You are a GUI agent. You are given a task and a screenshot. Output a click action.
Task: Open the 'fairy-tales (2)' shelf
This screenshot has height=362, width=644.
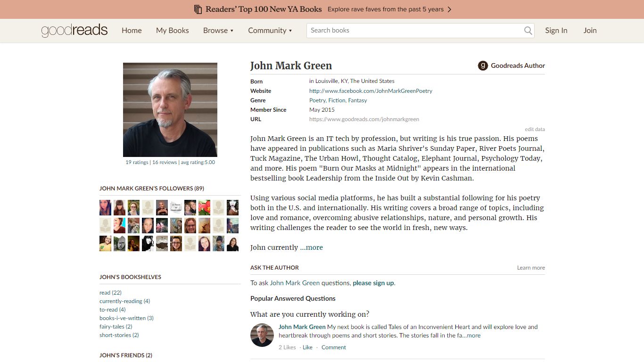point(116,327)
